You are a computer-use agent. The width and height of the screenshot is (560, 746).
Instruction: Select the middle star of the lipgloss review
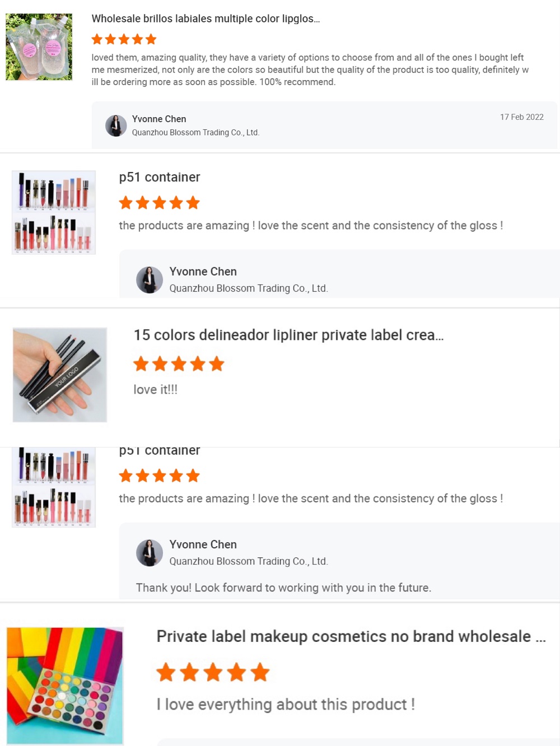point(124,39)
